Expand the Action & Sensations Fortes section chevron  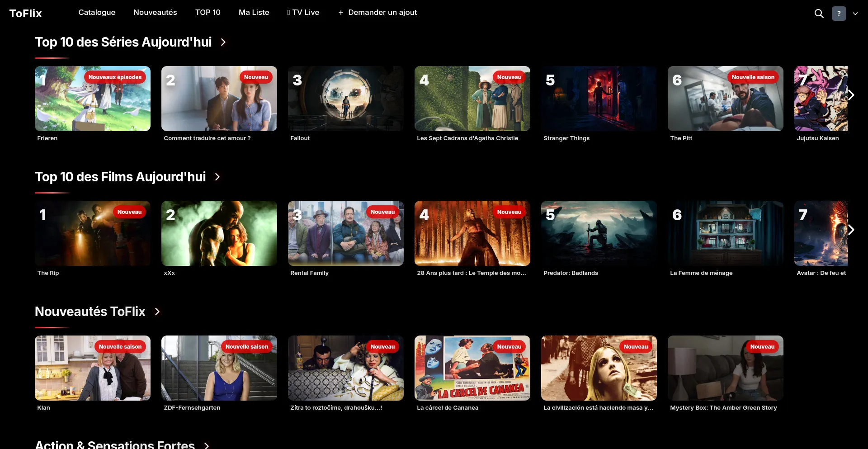(x=206, y=445)
